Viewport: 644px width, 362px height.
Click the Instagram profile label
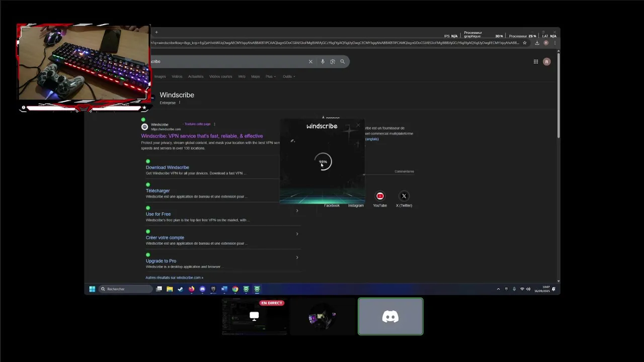pos(356,206)
